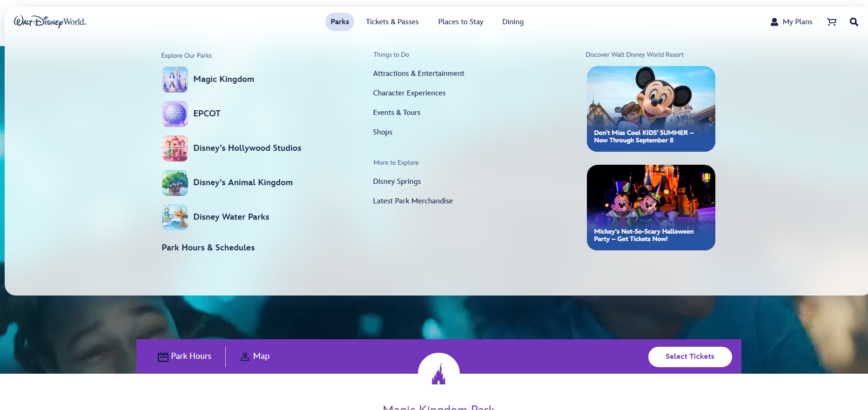Open Disney's Hollywood Studios link
The image size is (868, 410).
(248, 148)
